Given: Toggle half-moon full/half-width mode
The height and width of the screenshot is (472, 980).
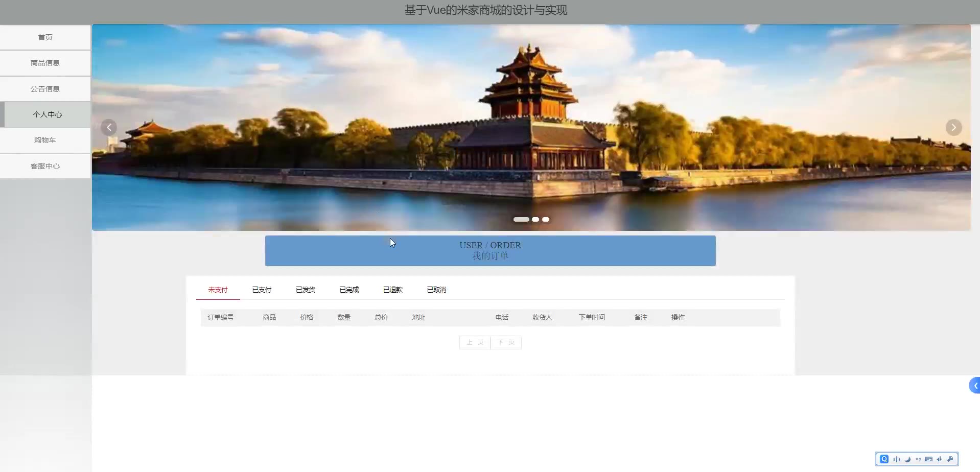Looking at the screenshot, I should tap(907, 459).
